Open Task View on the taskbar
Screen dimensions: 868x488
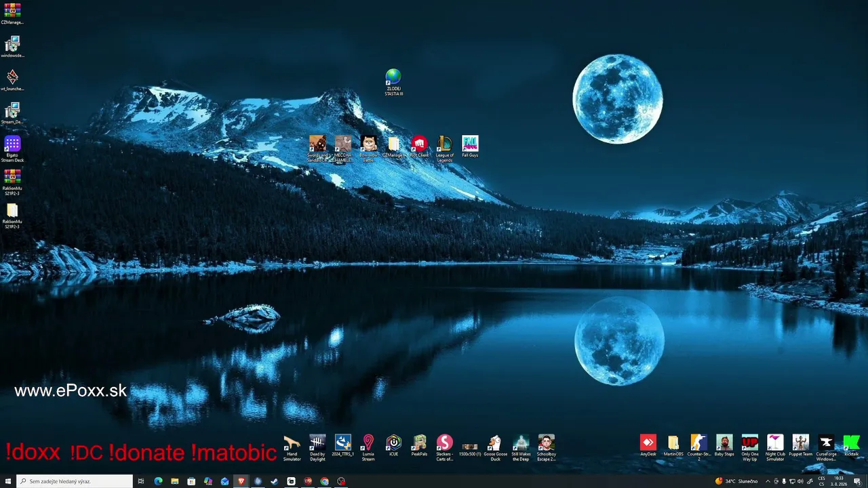(x=141, y=481)
